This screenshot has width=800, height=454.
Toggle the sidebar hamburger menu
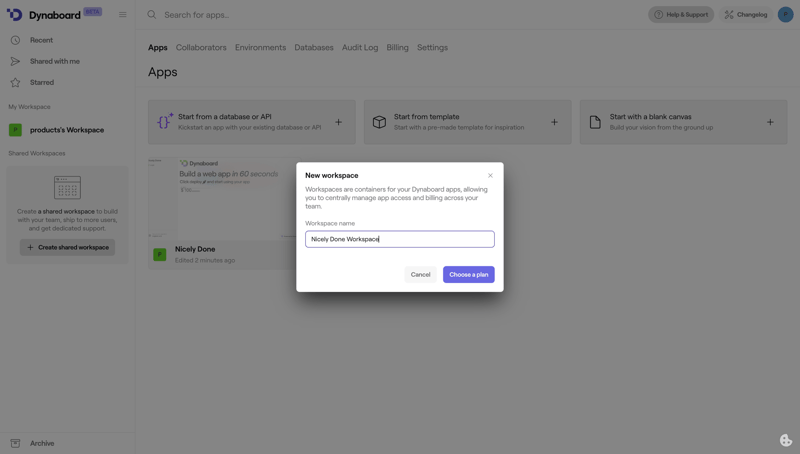[x=122, y=15]
